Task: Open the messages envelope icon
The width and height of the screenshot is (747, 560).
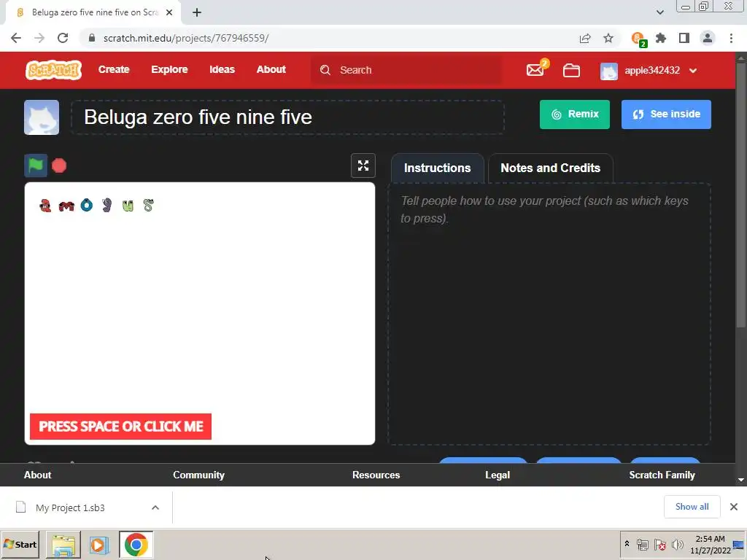Action: [535, 70]
